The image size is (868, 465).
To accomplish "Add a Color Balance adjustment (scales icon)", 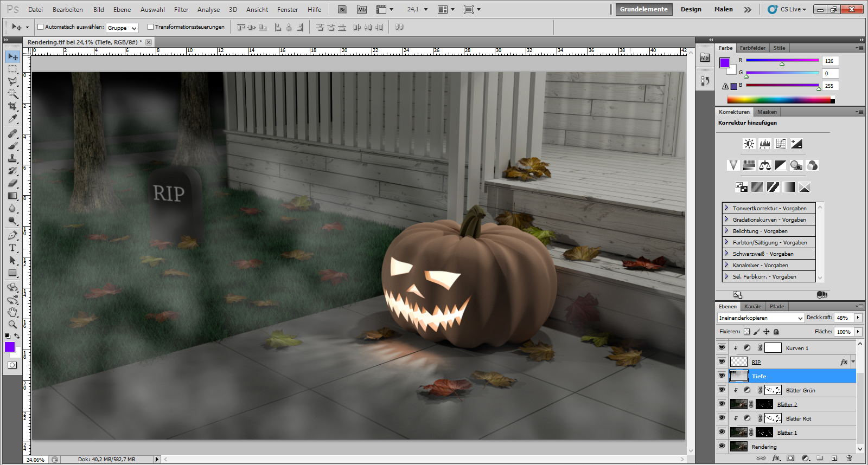I will [x=765, y=165].
